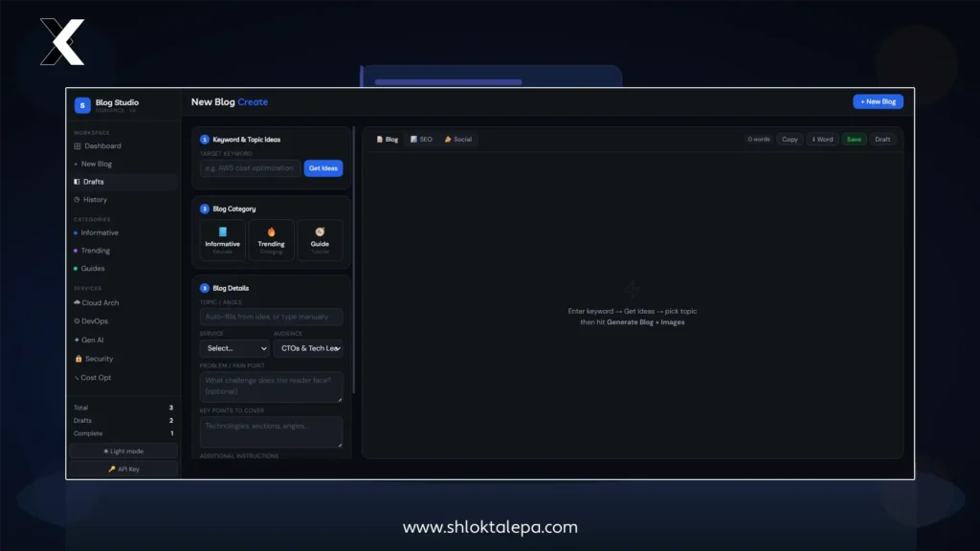Switch to the Social tab

(x=458, y=140)
